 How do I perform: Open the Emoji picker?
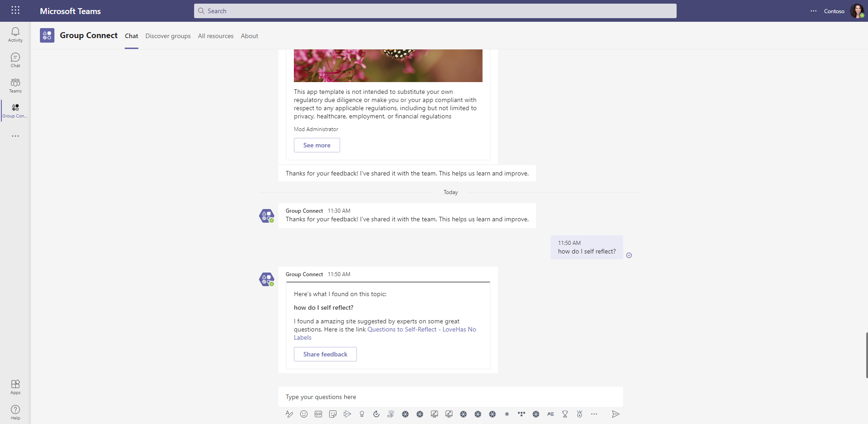(x=304, y=414)
